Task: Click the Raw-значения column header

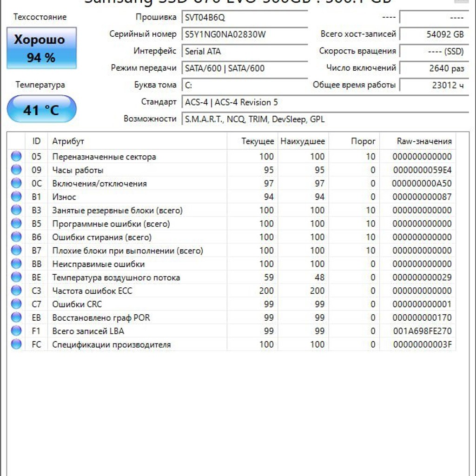Action: pos(418,141)
